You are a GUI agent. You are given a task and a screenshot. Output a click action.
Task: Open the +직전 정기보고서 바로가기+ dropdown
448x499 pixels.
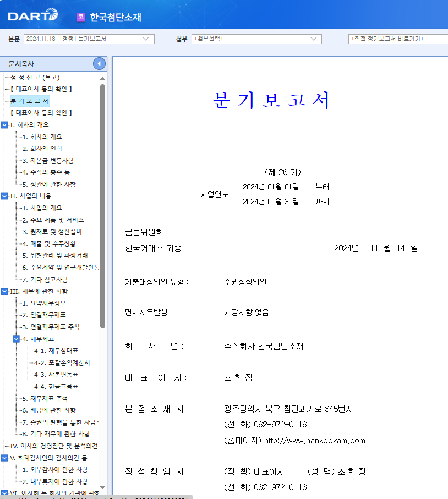tap(391, 39)
